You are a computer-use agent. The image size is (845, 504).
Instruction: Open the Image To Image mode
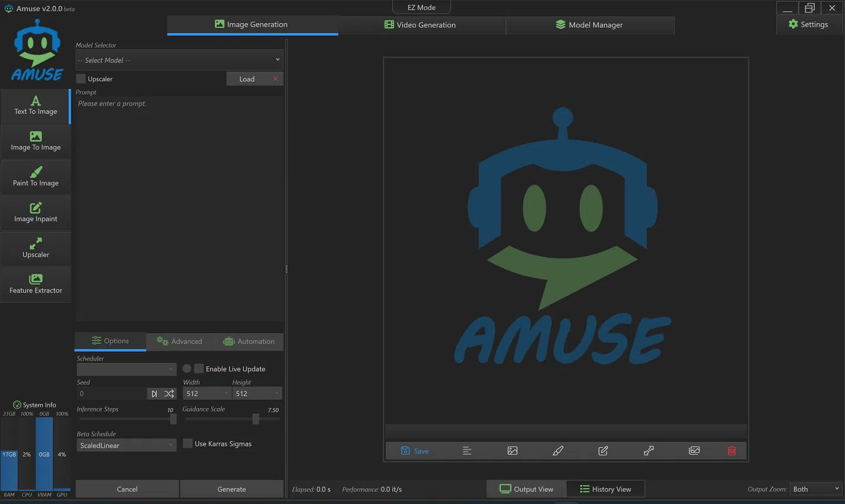36,142
